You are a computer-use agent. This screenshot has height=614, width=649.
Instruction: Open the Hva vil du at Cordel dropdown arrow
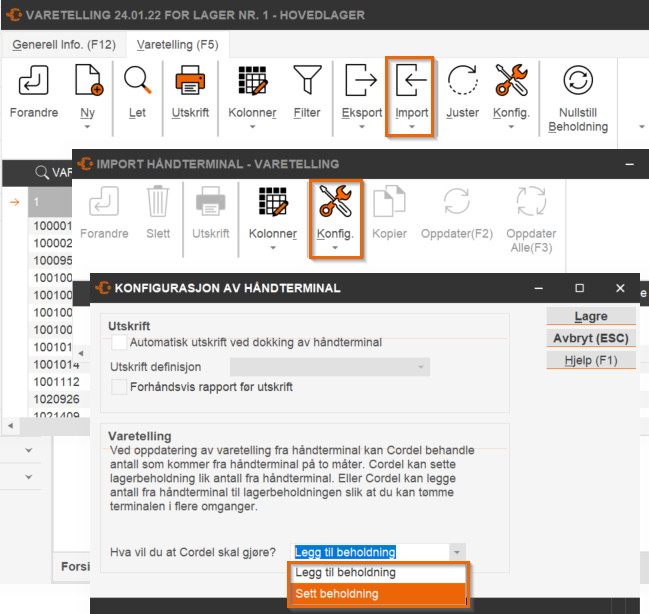tap(457, 552)
